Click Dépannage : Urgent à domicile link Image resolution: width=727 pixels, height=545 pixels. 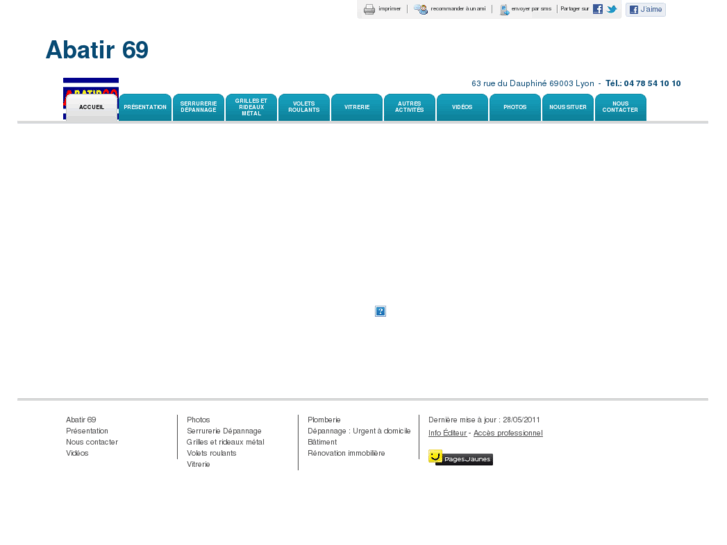(359, 431)
